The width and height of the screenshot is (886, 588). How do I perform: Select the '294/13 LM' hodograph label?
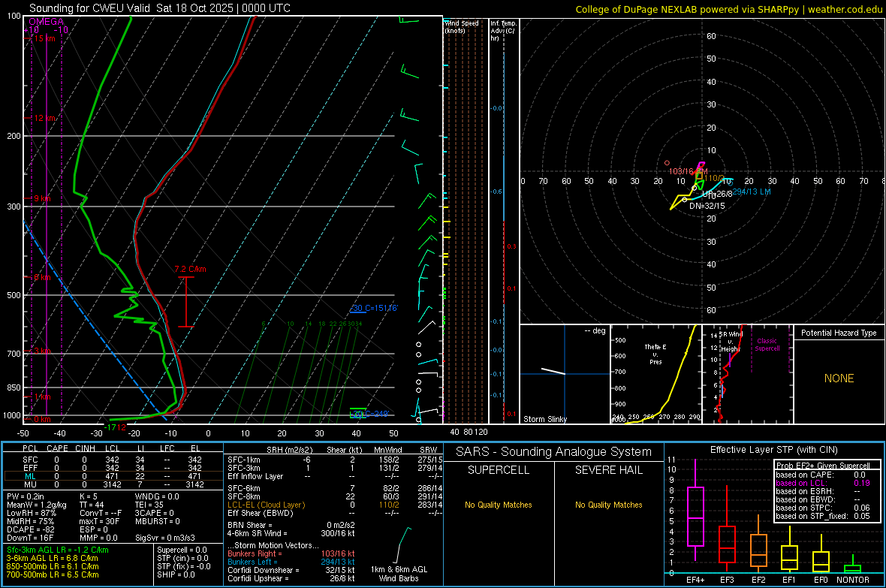[x=752, y=191]
